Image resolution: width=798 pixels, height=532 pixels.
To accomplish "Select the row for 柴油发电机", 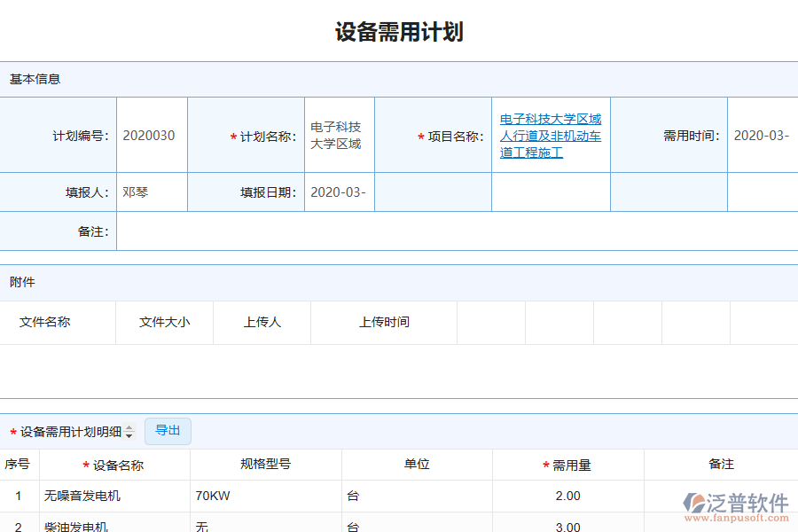I will [115, 525].
